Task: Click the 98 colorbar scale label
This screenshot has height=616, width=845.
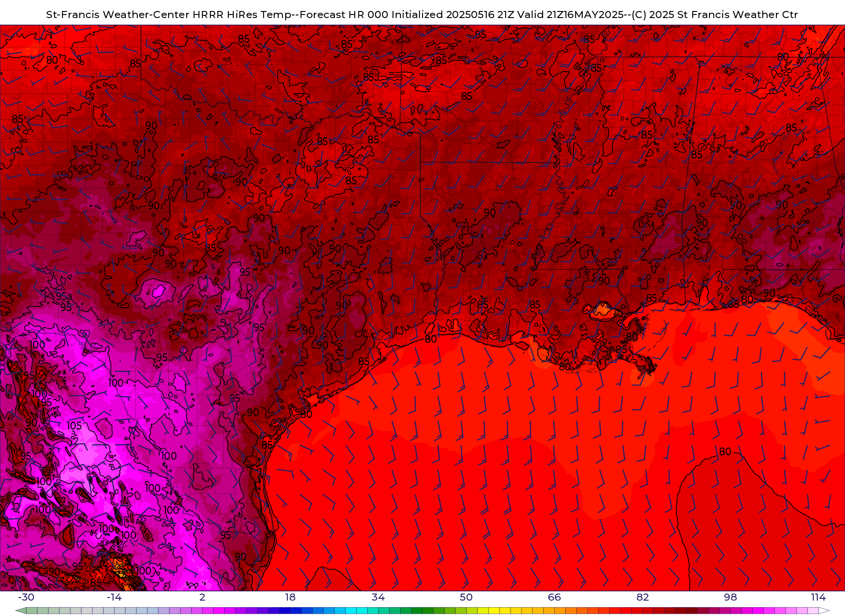Action: (x=731, y=597)
